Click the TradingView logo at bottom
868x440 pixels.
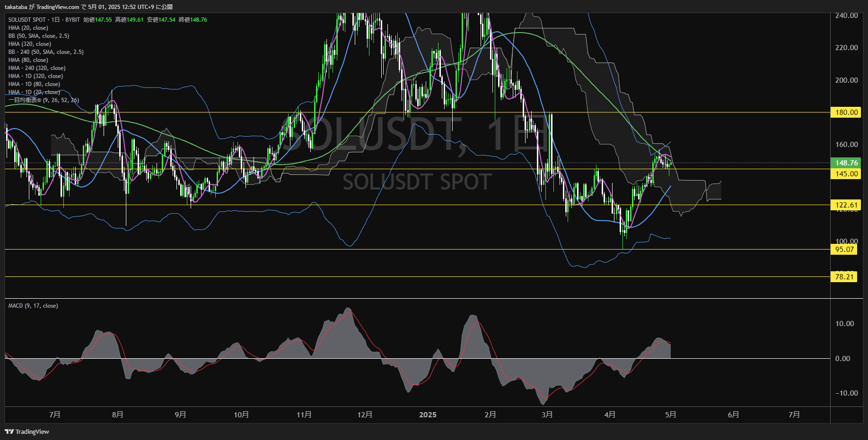click(x=27, y=431)
